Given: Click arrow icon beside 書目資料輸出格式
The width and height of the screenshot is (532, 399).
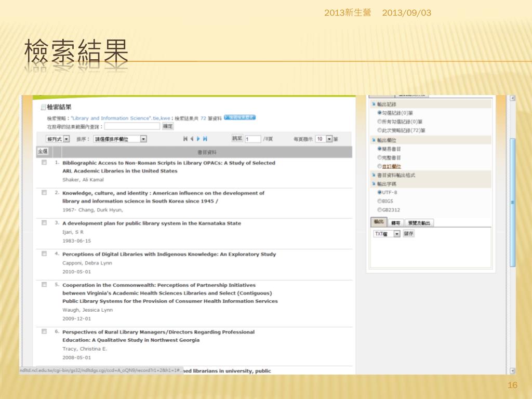Looking at the screenshot, I should [374, 175].
